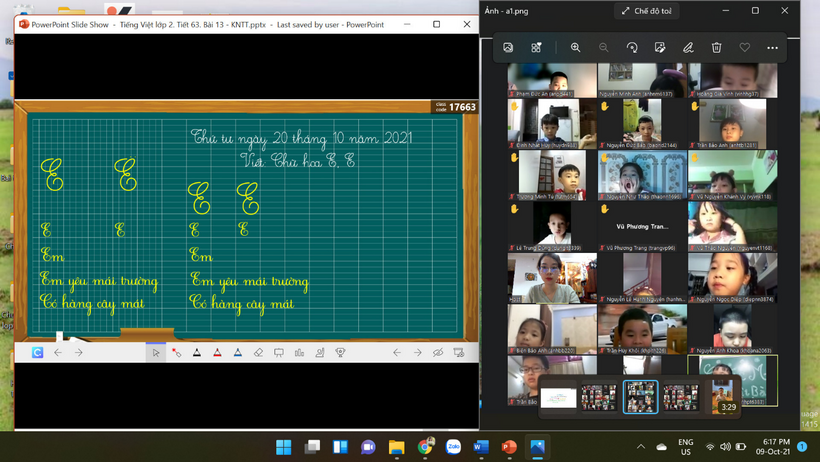Go to next slide with right arrow
Image resolution: width=820 pixels, height=462 pixels.
point(416,352)
